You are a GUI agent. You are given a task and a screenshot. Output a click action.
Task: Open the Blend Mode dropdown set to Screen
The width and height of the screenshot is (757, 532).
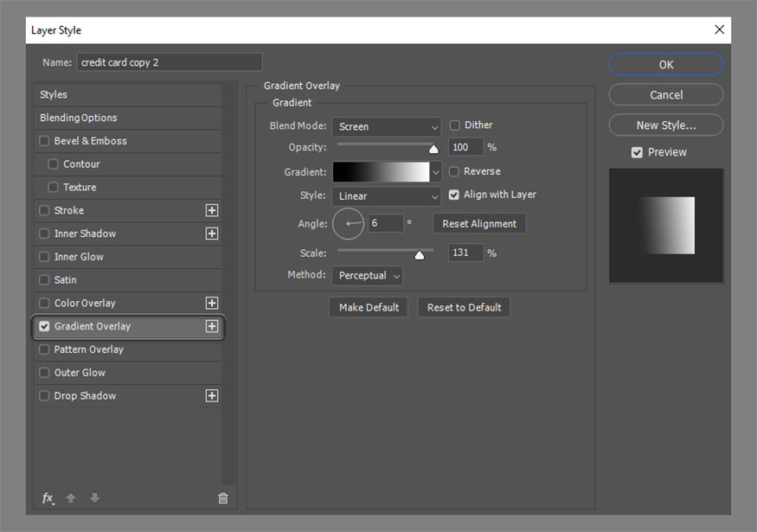coord(386,126)
